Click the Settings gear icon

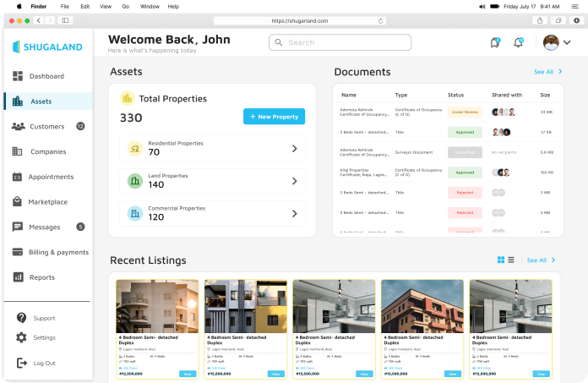pyautogui.click(x=21, y=337)
